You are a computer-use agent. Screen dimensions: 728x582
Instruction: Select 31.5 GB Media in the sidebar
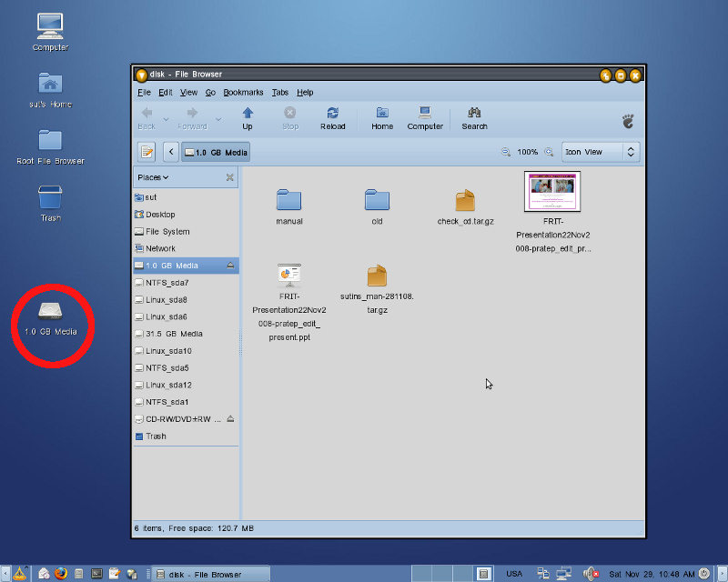pos(186,334)
